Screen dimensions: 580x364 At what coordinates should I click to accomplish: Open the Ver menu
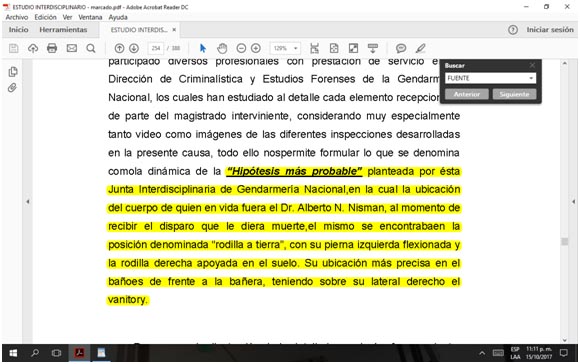click(x=67, y=17)
